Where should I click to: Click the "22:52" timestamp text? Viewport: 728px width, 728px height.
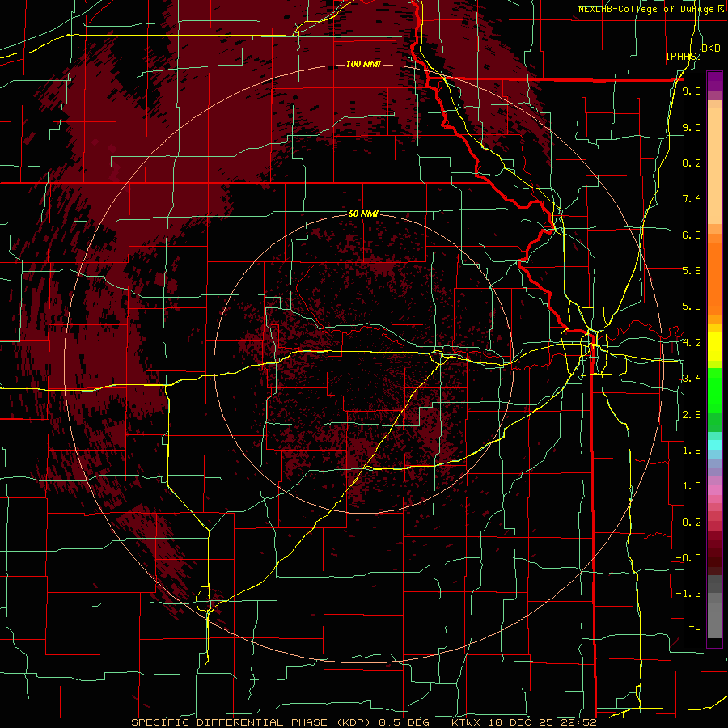pyautogui.click(x=578, y=722)
